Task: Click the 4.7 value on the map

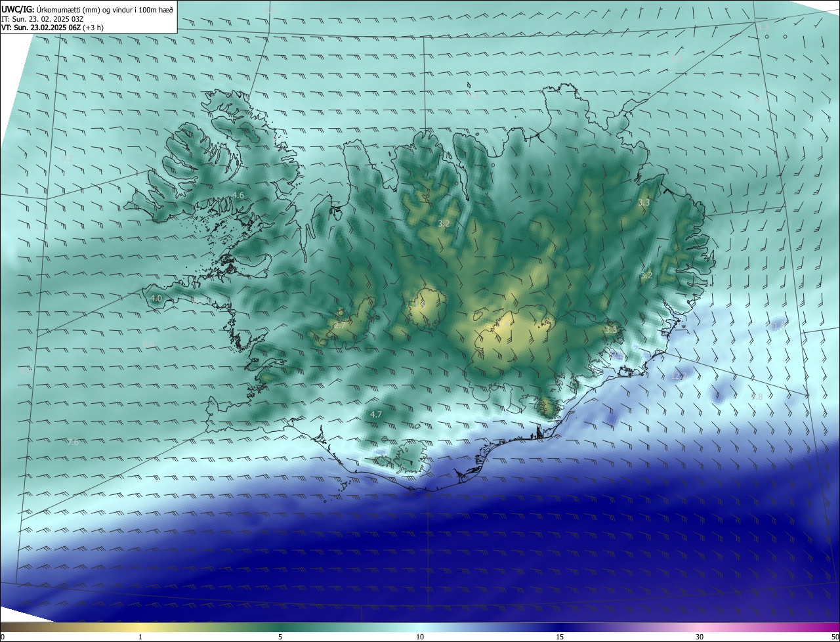Action: click(376, 414)
